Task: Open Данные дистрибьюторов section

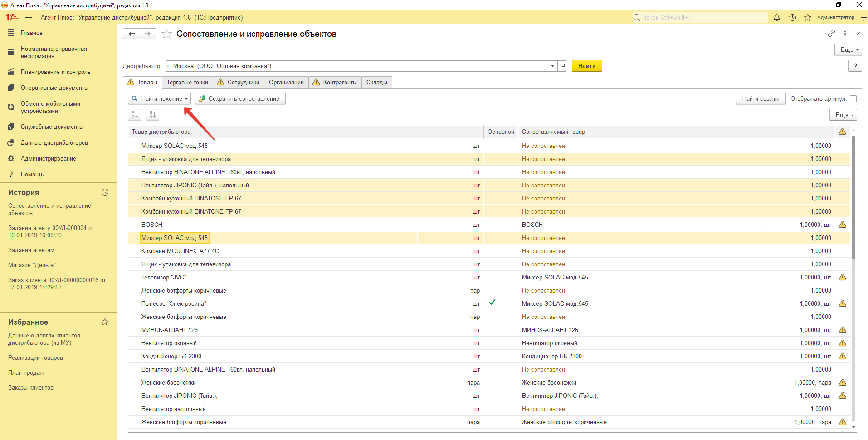Action: coord(54,142)
